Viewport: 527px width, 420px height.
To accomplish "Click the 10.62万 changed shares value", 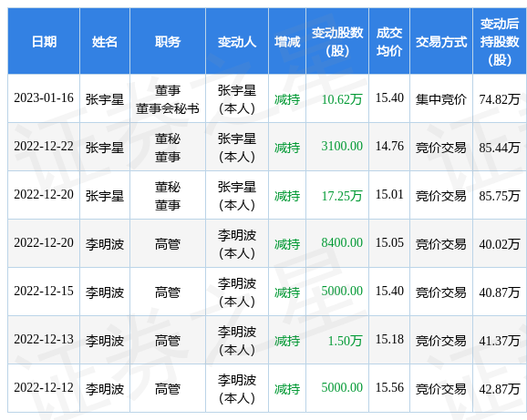I will [x=342, y=99].
